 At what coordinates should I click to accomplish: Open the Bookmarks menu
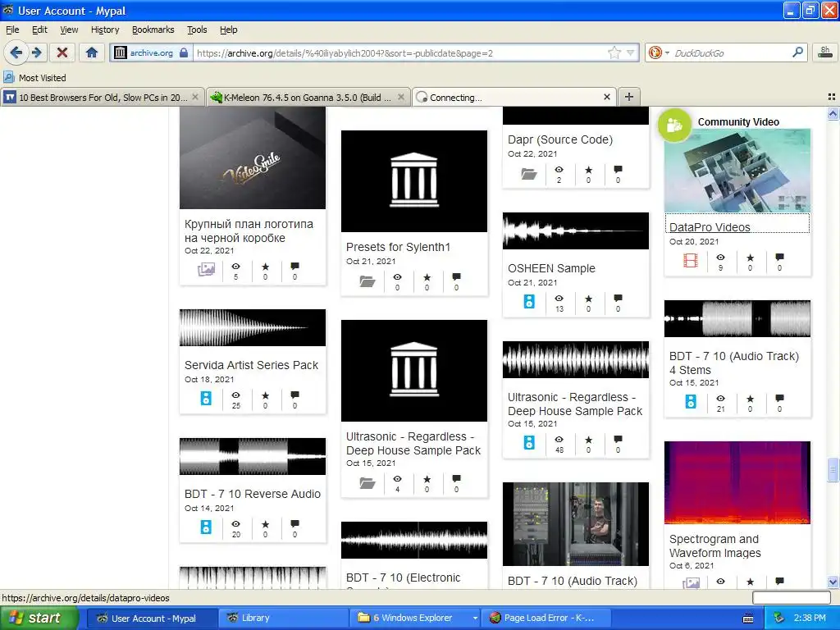pyautogui.click(x=153, y=30)
